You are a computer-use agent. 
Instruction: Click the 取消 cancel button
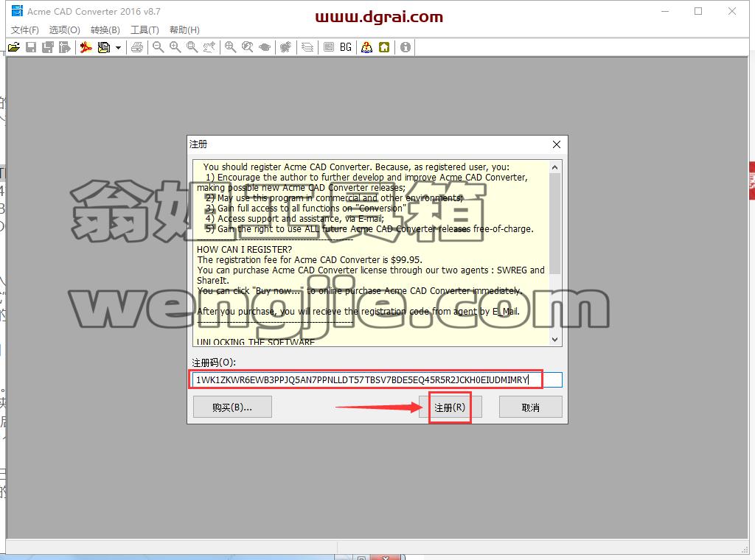click(x=531, y=407)
